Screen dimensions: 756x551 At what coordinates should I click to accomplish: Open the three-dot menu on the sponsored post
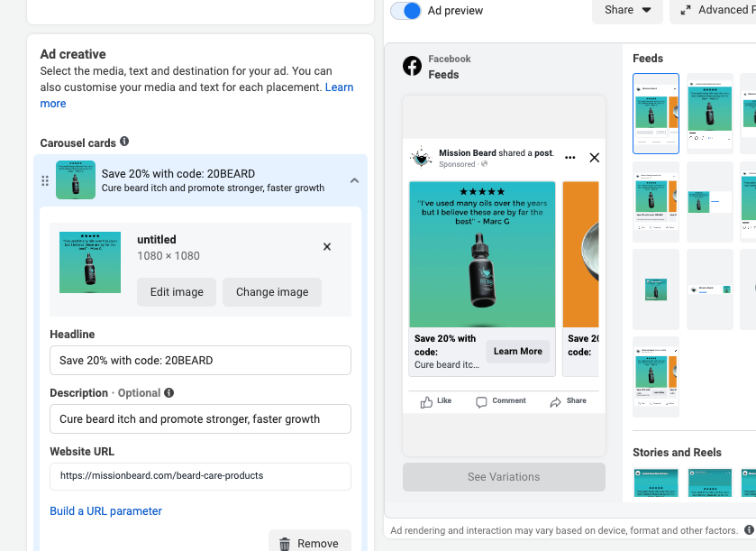click(x=569, y=157)
